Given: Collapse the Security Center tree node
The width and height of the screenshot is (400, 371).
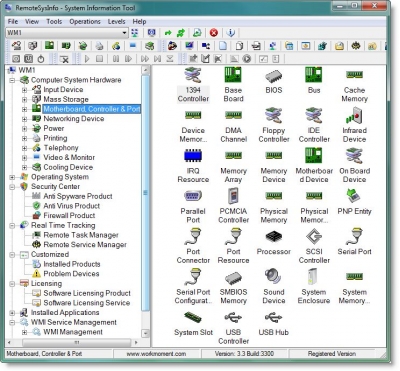Looking at the screenshot, I should click(x=12, y=187).
